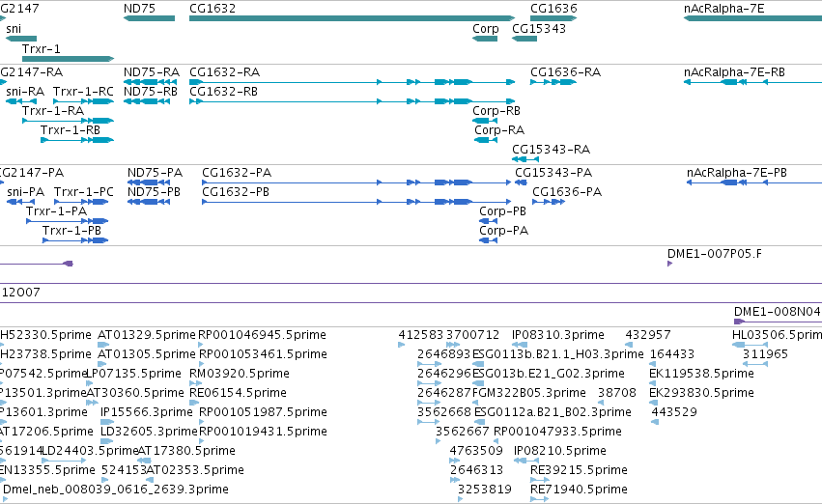
Task: Click the CG1632-RA transcript line
Action: pyautogui.click(x=353, y=82)
